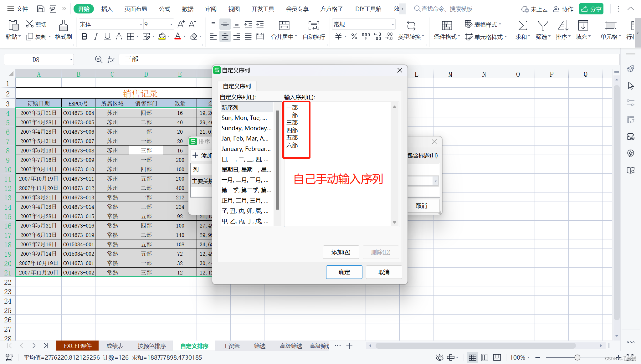Click the zoom slider handle in status bar
The width and height of the screenshot is (641, 364).
(577, 357)
